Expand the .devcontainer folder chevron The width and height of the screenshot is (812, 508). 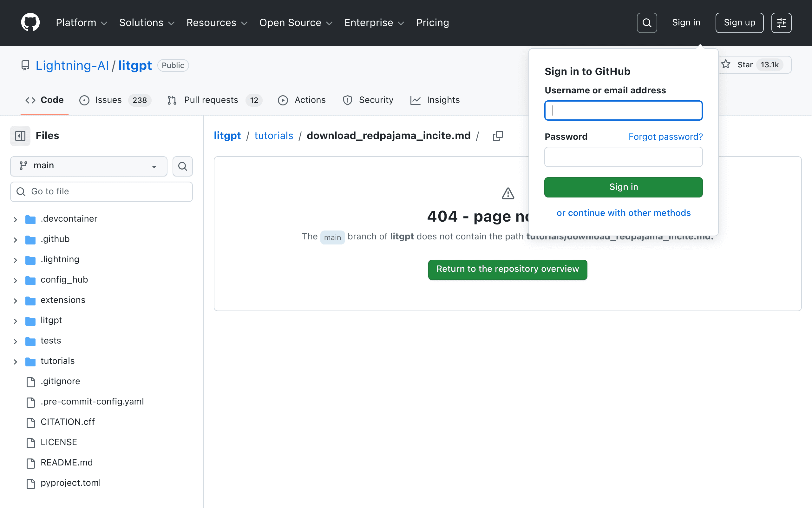pyautogui.click(x=15, y=219)
